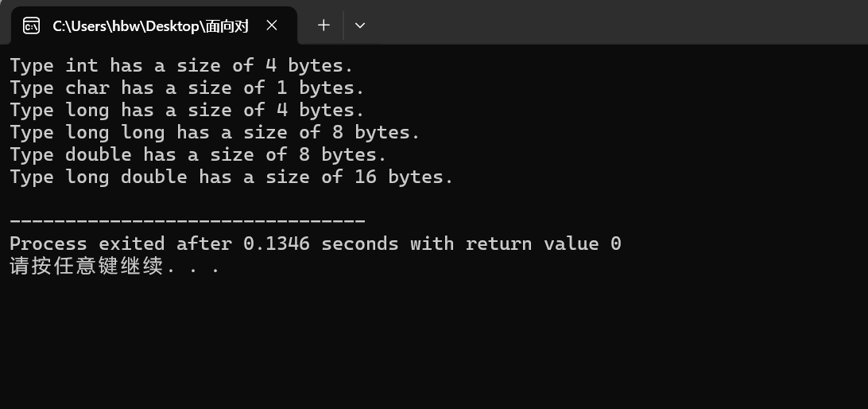Open a new tab with plus button

click(324, 25)
